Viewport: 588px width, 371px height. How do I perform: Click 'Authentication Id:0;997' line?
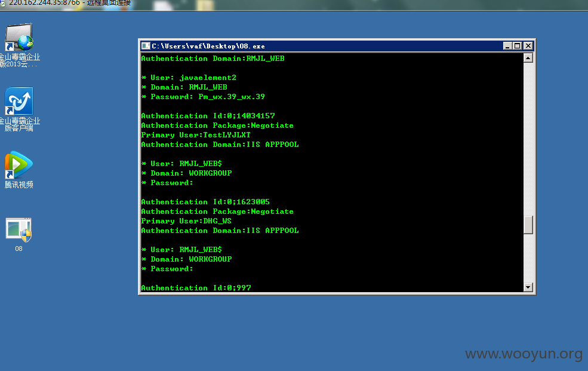tap(196, 288)
